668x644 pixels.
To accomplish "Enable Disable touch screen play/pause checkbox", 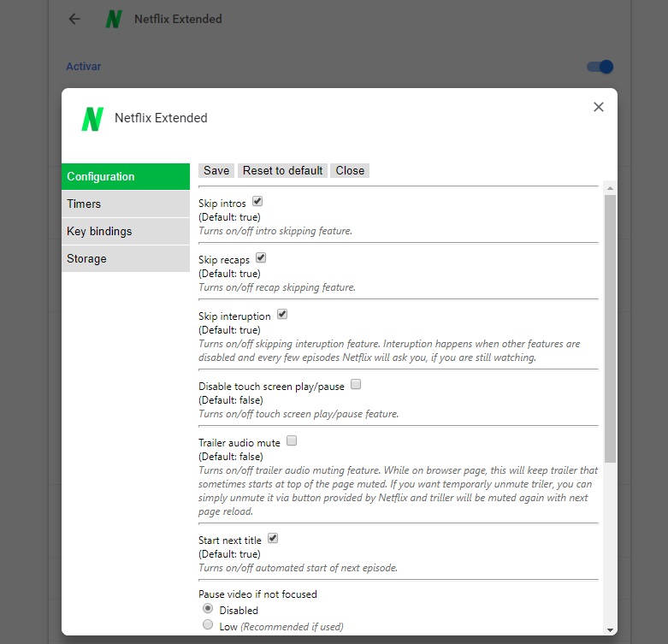I will click(356, 384).
